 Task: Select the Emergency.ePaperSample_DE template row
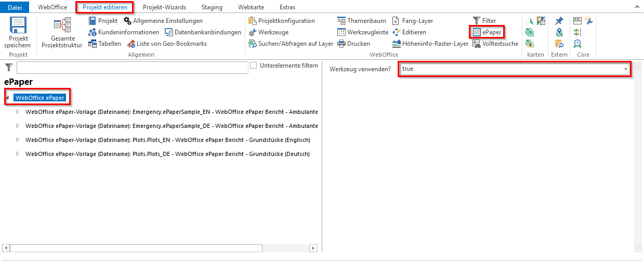tap(172, 126)
